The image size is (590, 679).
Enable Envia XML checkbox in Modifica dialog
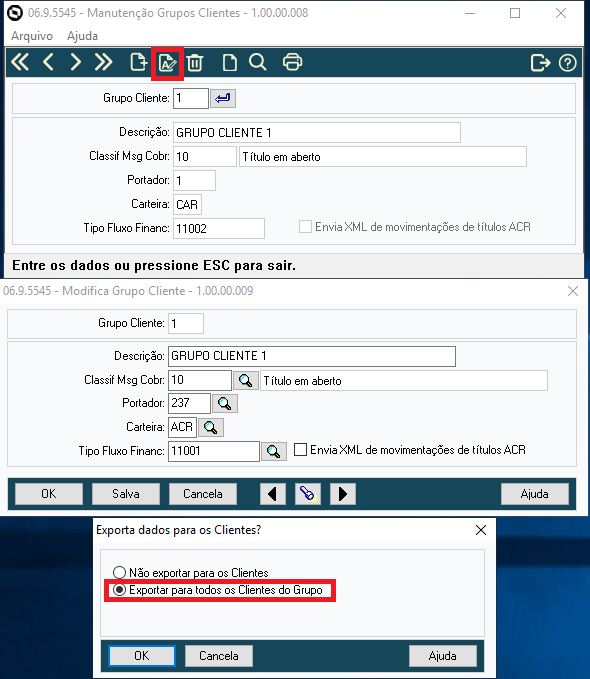point(301,449)
